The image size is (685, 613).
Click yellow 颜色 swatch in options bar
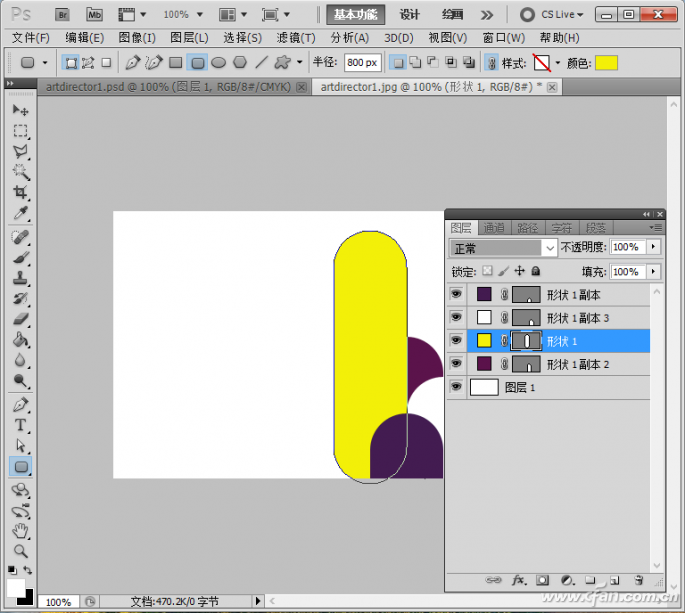(x=606, y=63)
